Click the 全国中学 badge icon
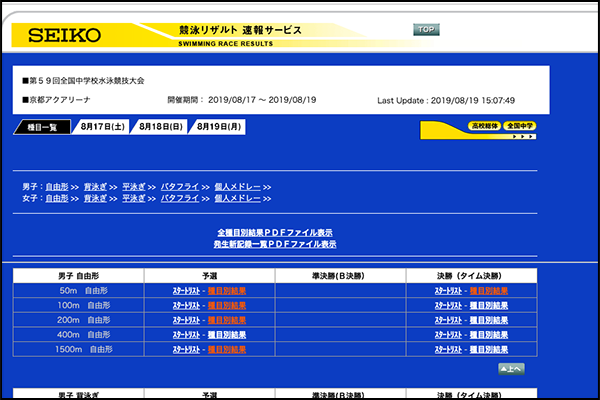 (520, 126)
